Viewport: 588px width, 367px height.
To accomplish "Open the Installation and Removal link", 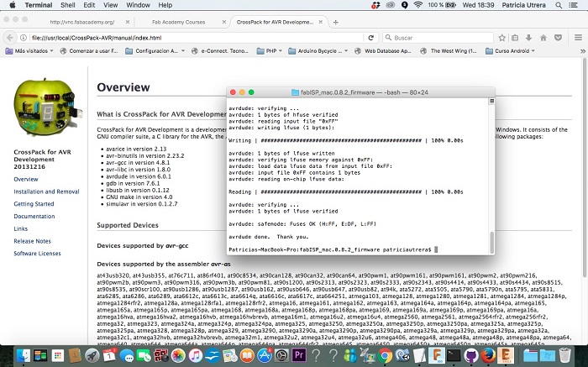I will coord(46,191).
